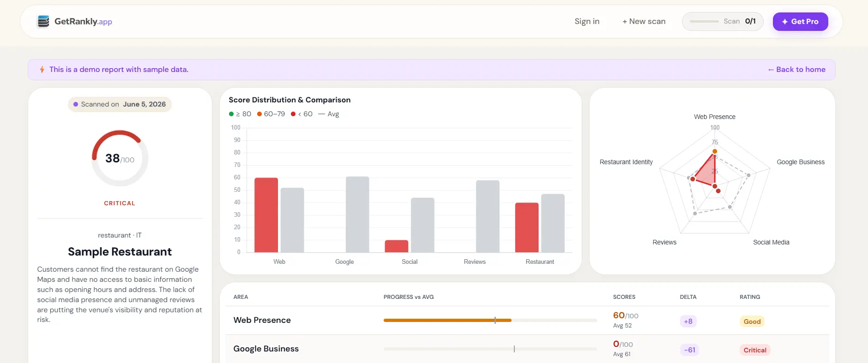Click the GetRankly stacked-layers logo icon

43,21
